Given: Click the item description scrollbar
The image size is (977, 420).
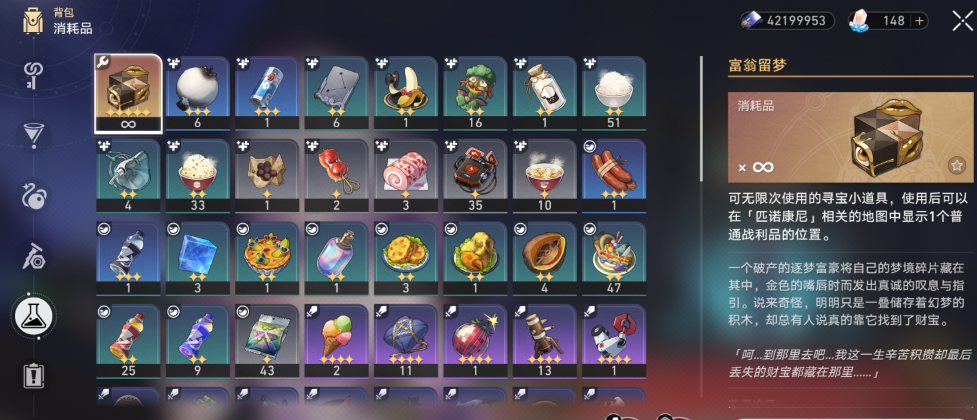Looking at the screenshot, I should 702,118.
